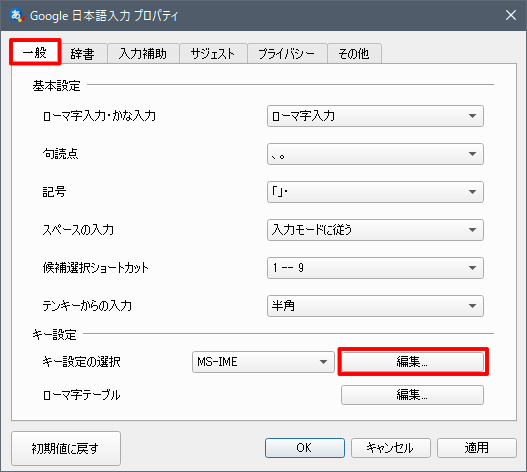Click the 初期値に戻す button

point(66,448)
